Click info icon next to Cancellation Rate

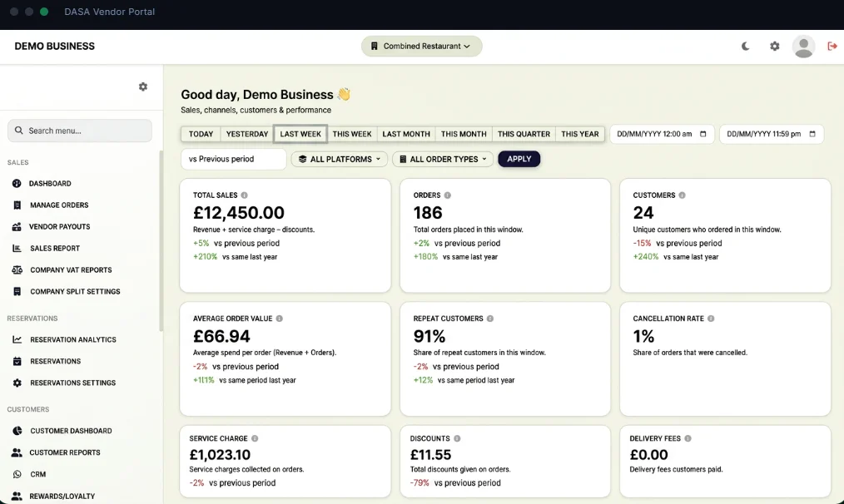(711, 319)
